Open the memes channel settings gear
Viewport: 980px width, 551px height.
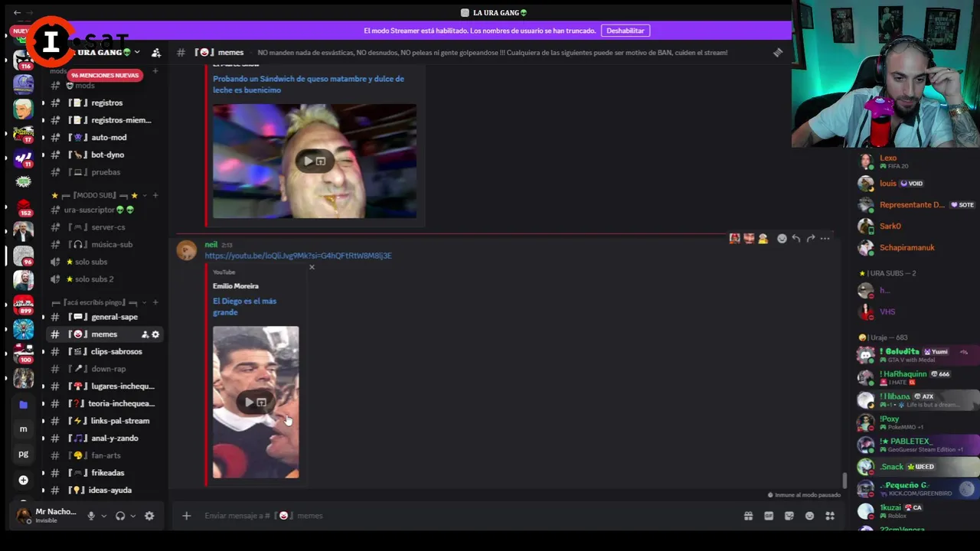pyautogui.click(x=155, y=334)
